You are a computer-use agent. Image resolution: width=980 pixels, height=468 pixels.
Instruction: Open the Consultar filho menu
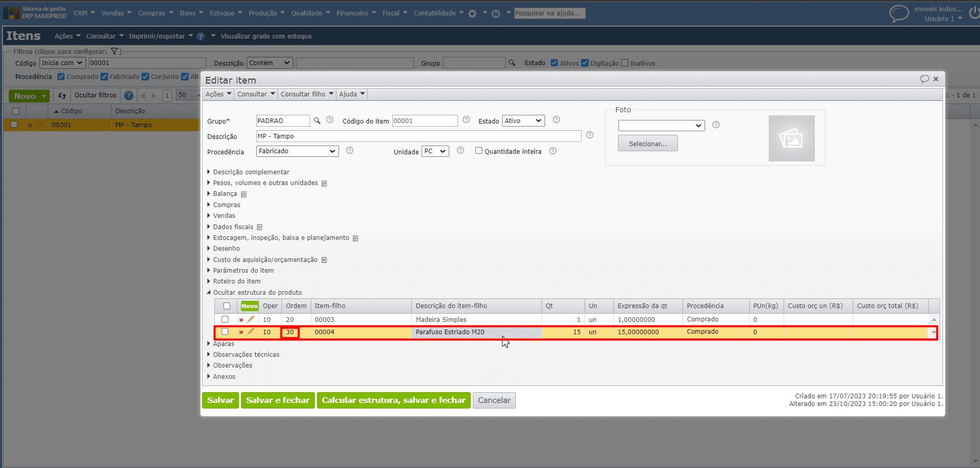coord(307,94)
